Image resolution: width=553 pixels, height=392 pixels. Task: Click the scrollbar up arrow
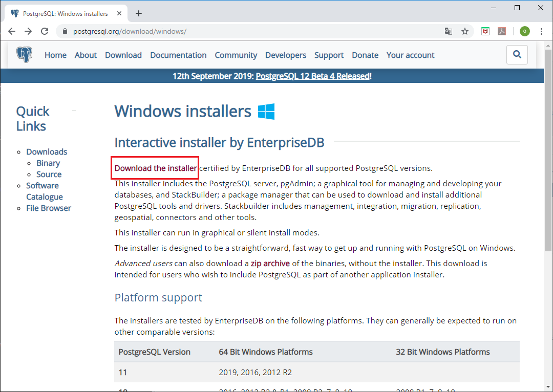(x=548, y=45)
